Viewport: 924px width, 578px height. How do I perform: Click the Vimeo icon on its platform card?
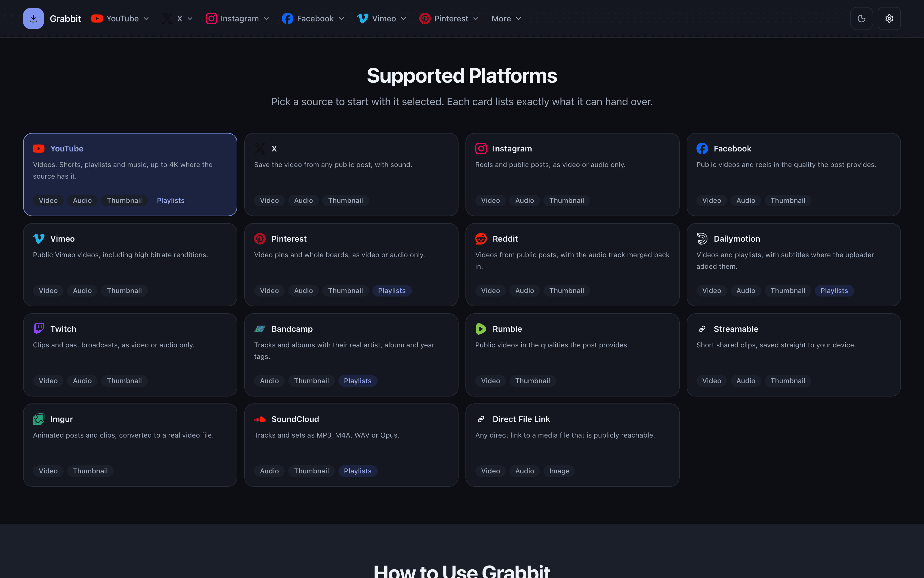(39, 238)
